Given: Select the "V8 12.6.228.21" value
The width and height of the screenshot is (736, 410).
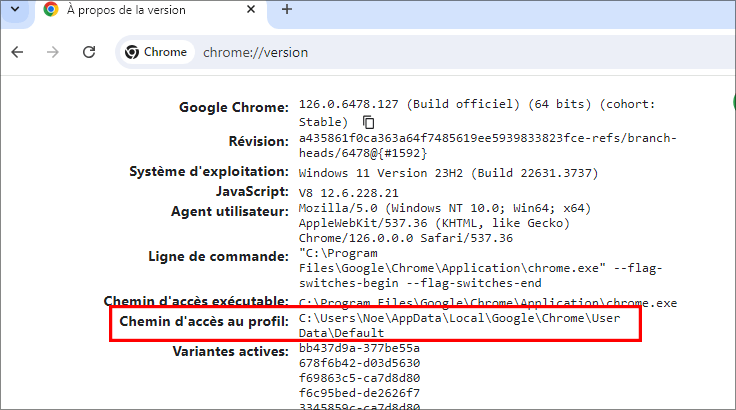Looking at the screenshot, I should 348,193.
